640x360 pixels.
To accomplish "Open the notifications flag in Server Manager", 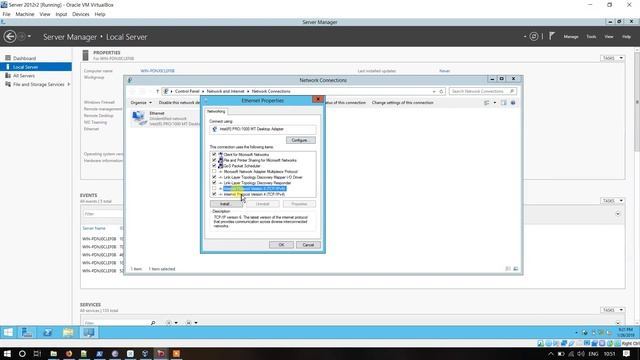I will [x=552, y=36].
